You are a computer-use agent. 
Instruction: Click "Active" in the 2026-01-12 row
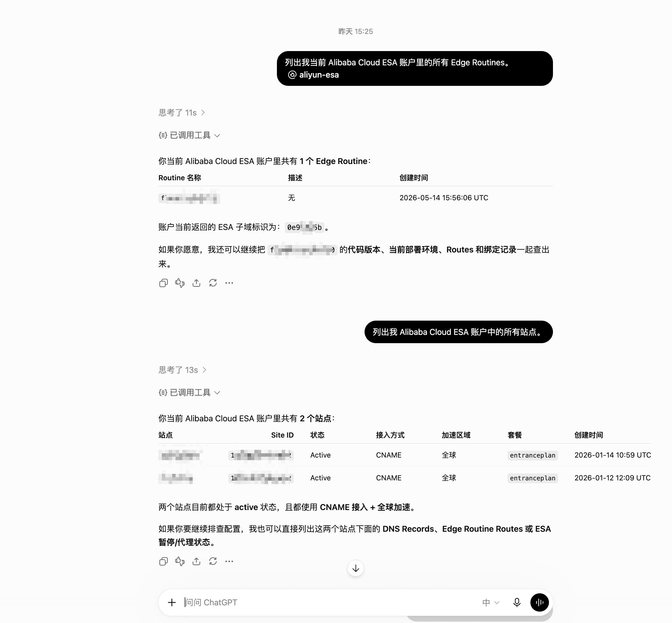(321, 478)
